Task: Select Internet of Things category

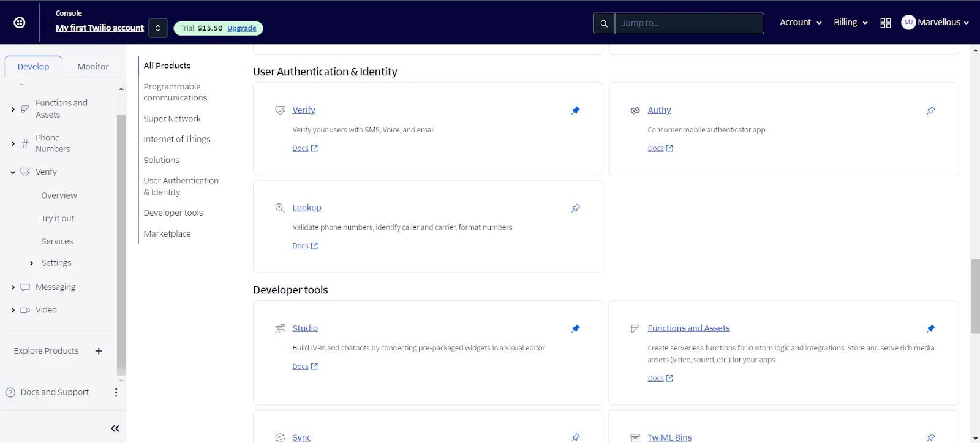Action: pos(177,139)
